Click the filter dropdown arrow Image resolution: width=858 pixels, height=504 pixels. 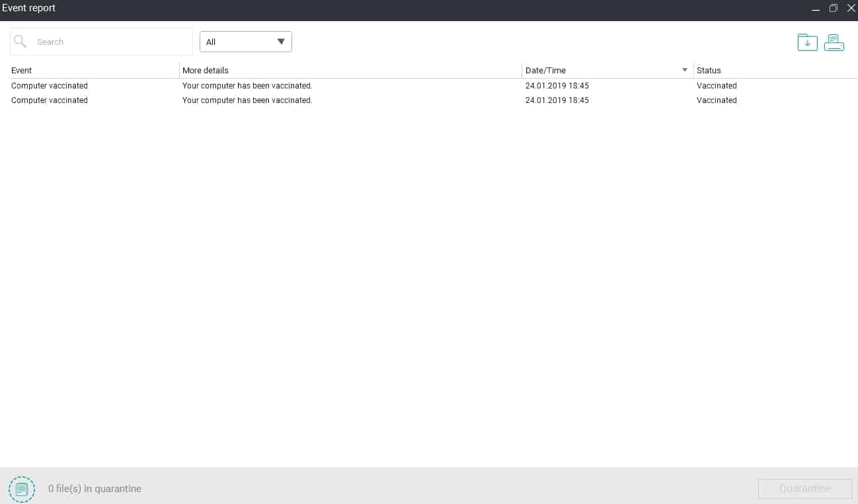282,41
